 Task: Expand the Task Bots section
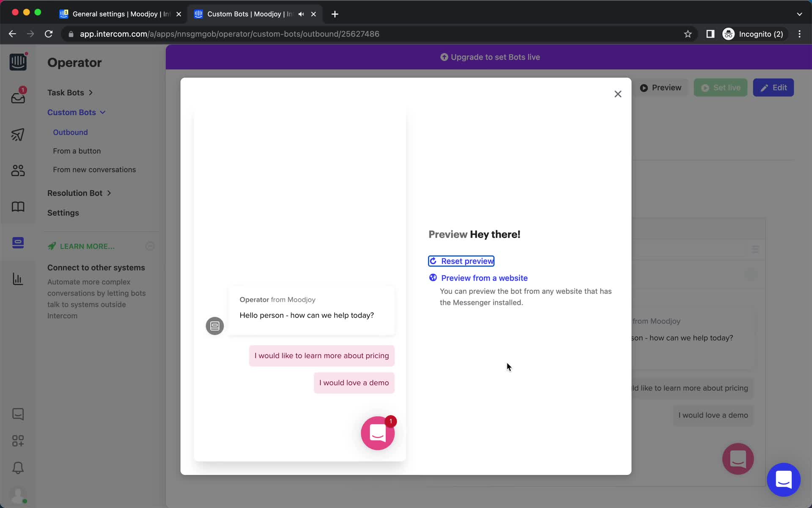click(70, 92)
